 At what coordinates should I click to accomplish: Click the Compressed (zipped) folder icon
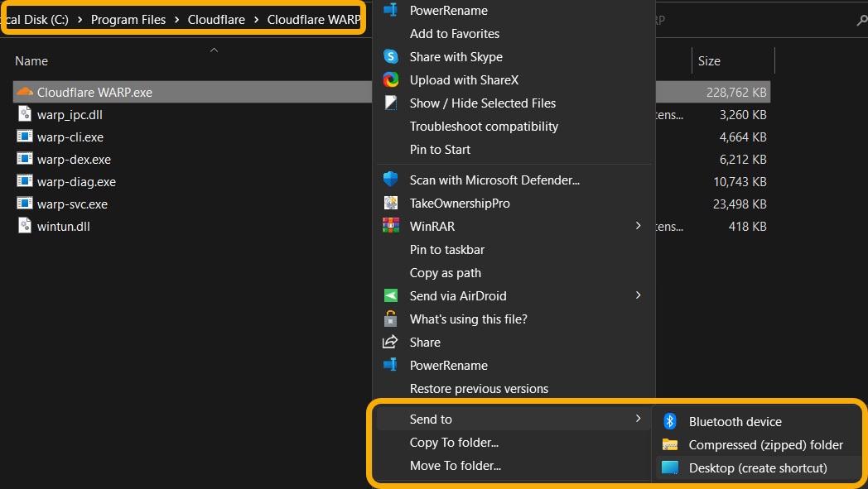pos(671,444)
